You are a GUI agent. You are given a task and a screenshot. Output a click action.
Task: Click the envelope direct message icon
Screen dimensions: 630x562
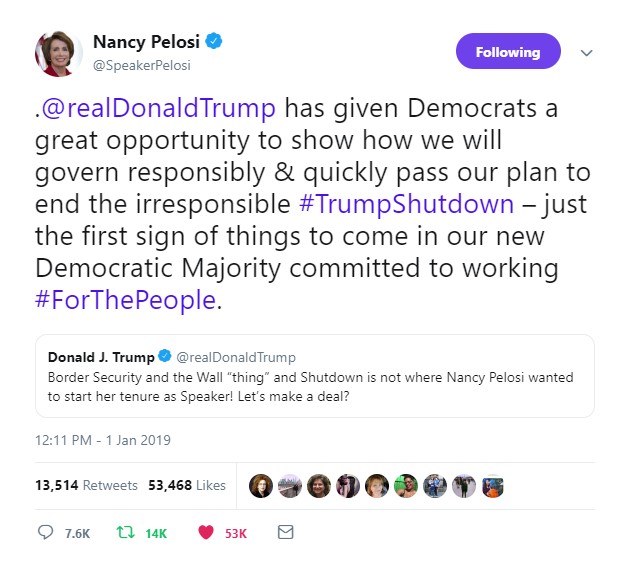click(285, 533)
